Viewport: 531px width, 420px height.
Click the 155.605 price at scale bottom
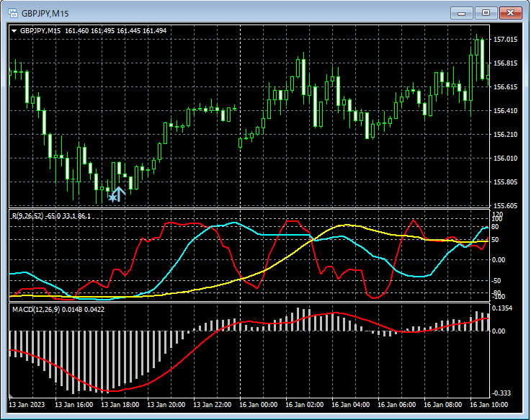click(x=506, y=205)
